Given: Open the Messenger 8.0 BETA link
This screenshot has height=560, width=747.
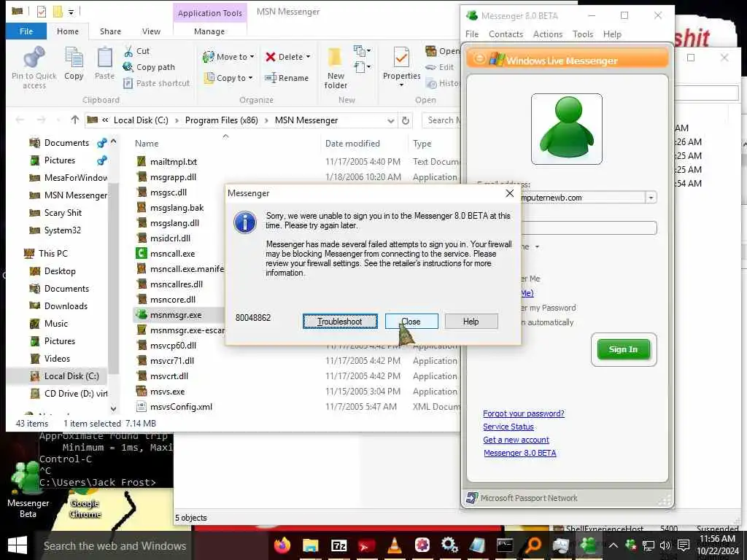Looking at the screenshot, I should tap(519, 453).
